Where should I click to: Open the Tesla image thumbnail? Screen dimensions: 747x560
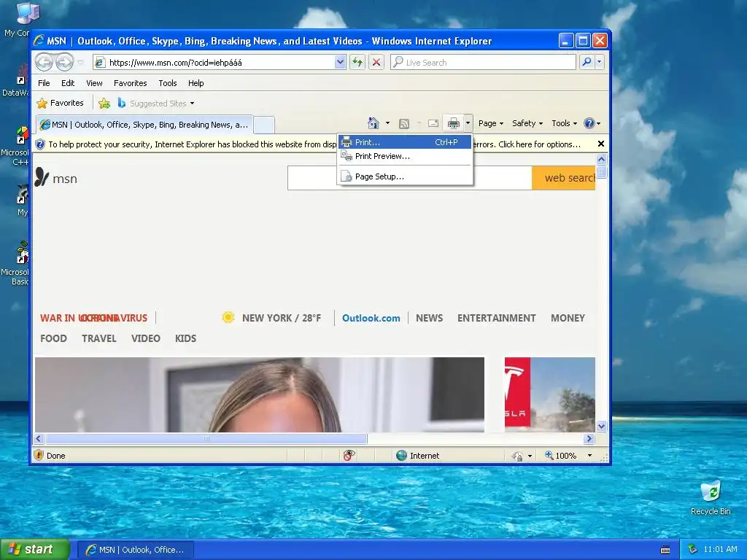click(x=550, y=394)
